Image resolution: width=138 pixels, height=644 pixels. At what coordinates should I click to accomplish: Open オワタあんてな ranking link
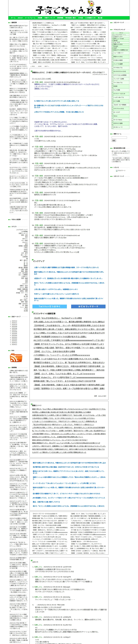point(118,68)
